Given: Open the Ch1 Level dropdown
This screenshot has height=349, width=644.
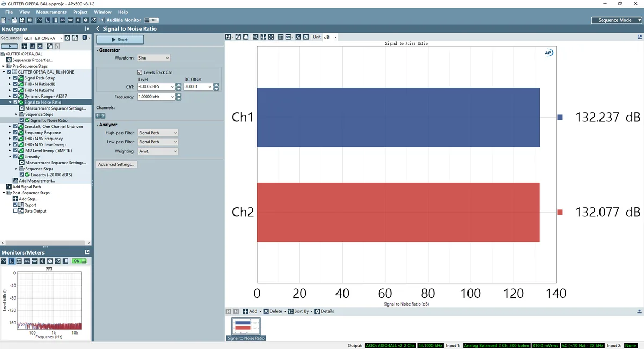Looking at the screenshot, I should (x=172, y=86).
